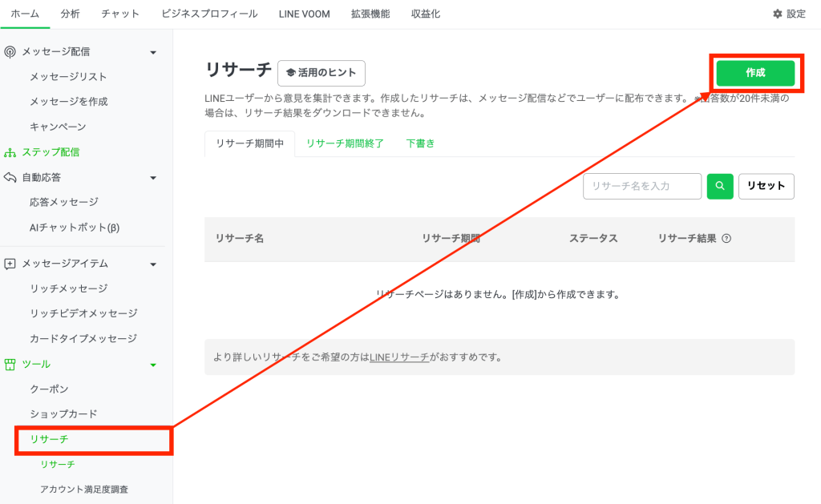The width and height of the screenshot is (821, 504).
Task: Click the auto-response reply arrow icon
Action: click(x=10, y=177)
